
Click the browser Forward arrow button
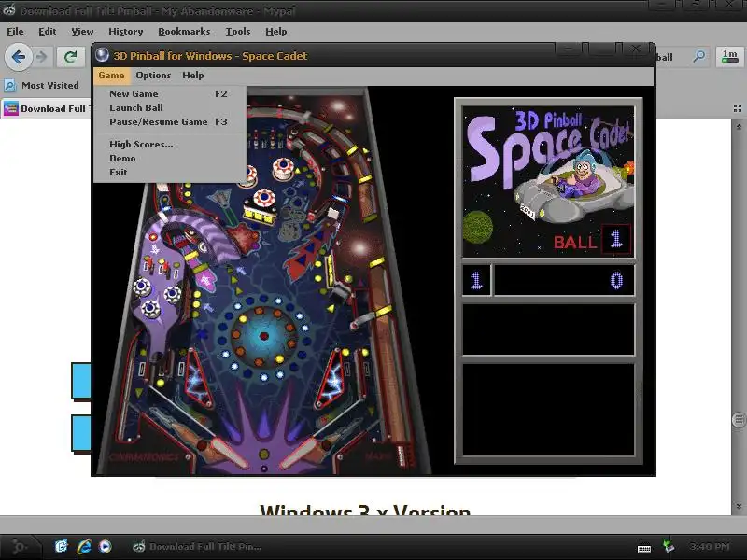pyautogui.click(x=42, y=57)
